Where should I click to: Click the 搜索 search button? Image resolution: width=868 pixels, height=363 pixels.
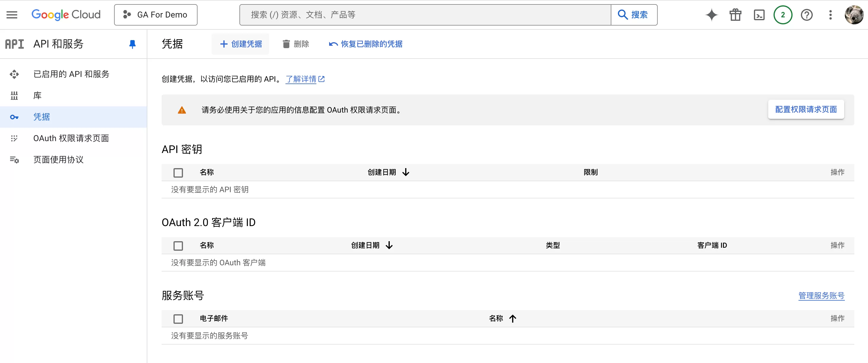pyautogui.click(x=634, y=15)
